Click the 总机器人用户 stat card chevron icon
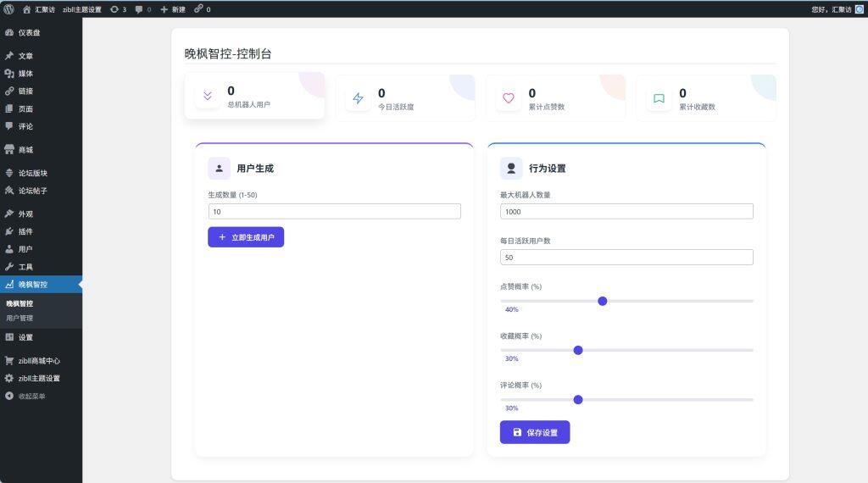The image size is (868, 483). [x=208, y=96]
